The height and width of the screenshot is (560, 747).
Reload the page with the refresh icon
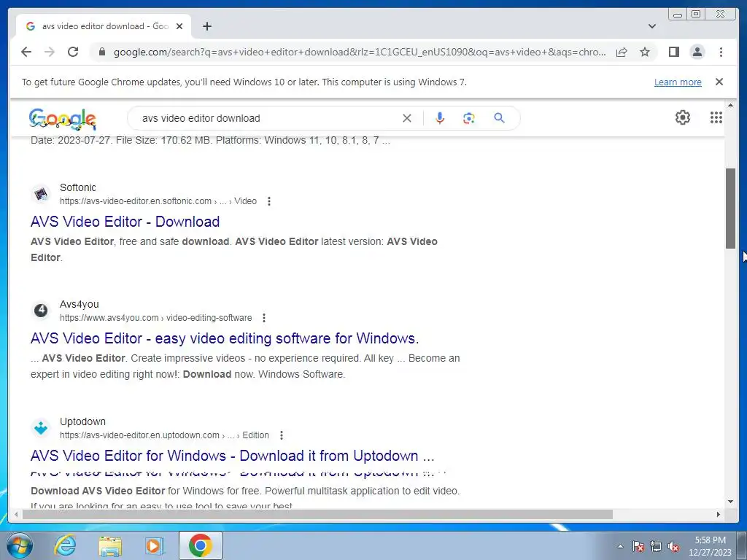(73, 52)
